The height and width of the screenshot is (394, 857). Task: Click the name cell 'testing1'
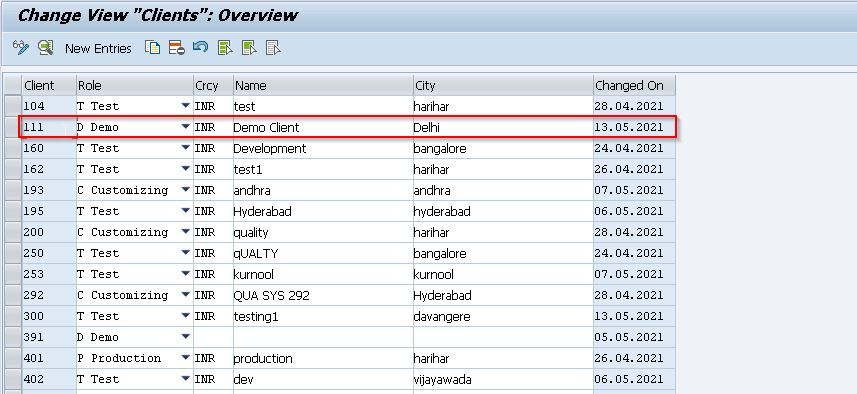click(323, 316)
